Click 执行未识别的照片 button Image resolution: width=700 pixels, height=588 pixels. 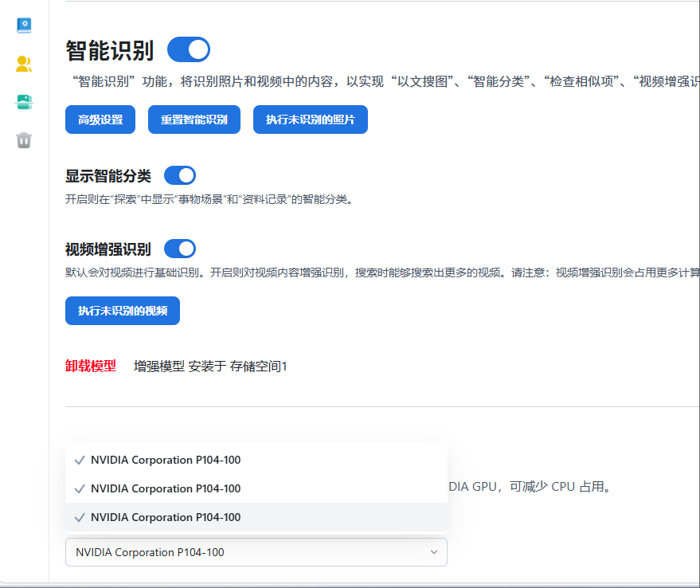coord(311,120)
